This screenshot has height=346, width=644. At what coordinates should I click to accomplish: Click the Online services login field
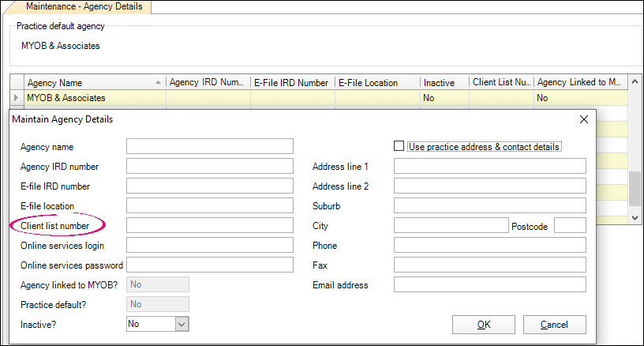point(209,246)
